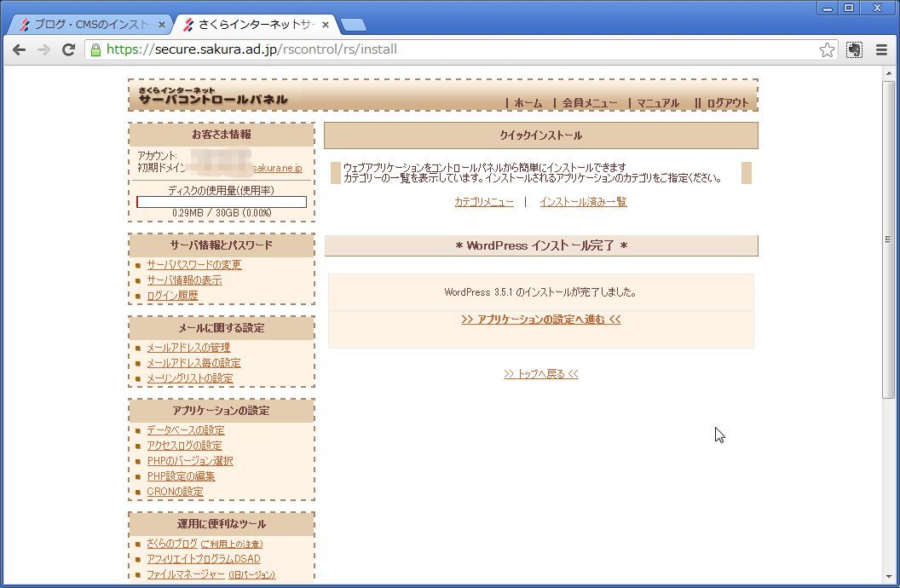Open サーバ情報の表示 link

184,280
